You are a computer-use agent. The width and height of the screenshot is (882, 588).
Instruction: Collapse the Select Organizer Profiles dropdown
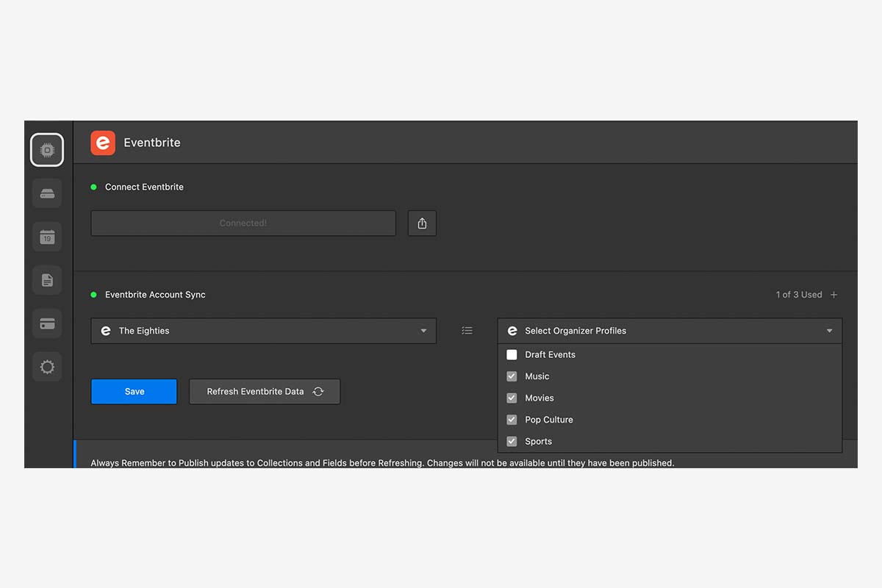[x=670, y=331]
